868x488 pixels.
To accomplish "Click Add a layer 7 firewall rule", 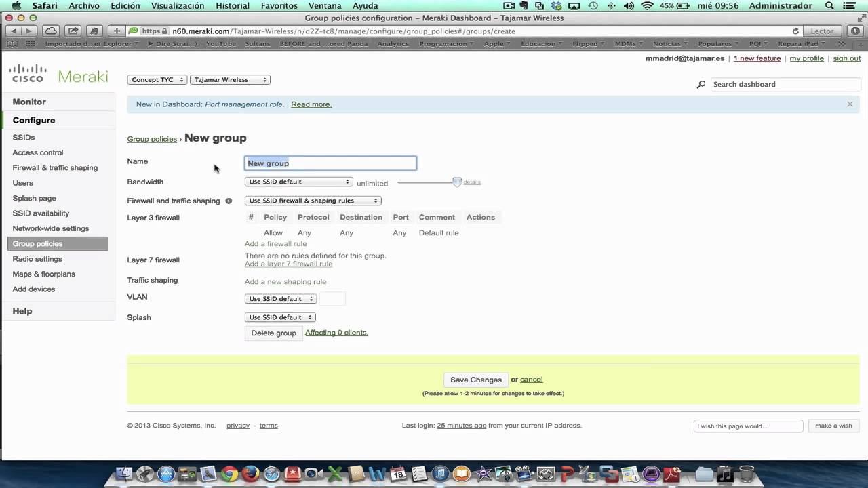I will click(x=289, y=264).
